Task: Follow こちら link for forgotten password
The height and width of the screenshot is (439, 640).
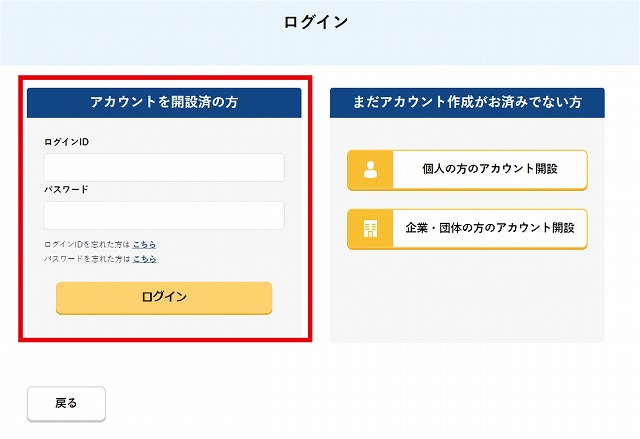Action: [144, 259]
